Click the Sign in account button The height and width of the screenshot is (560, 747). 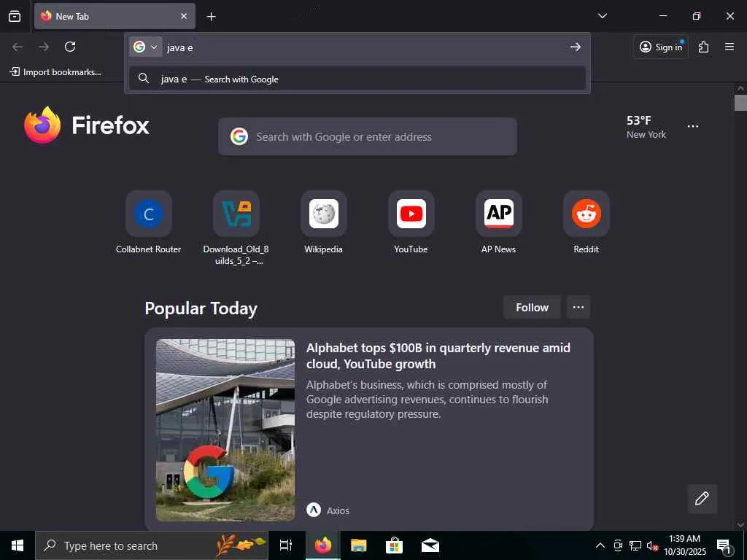661,47
